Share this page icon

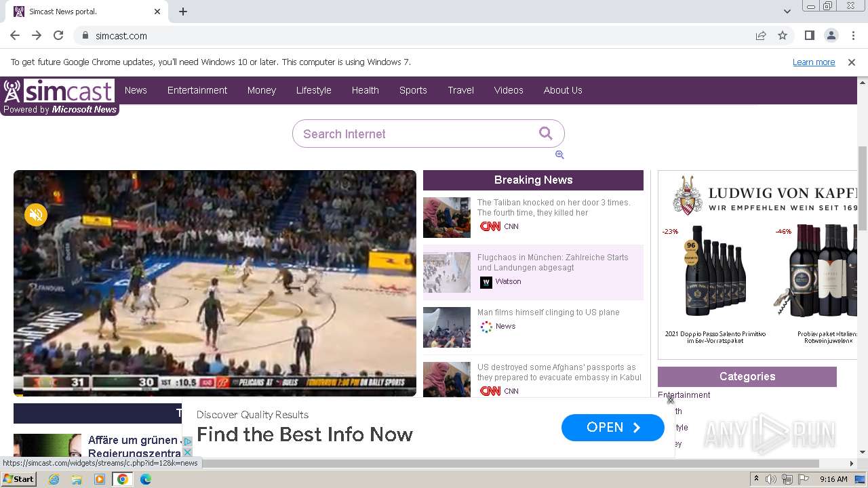coord(761,35)
